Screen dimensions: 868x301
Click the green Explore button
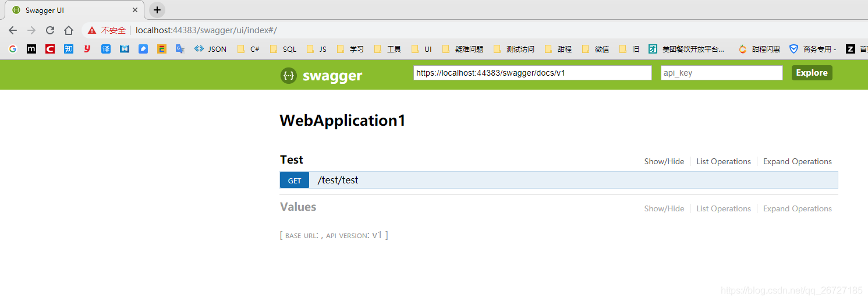[x=812, y=73]
